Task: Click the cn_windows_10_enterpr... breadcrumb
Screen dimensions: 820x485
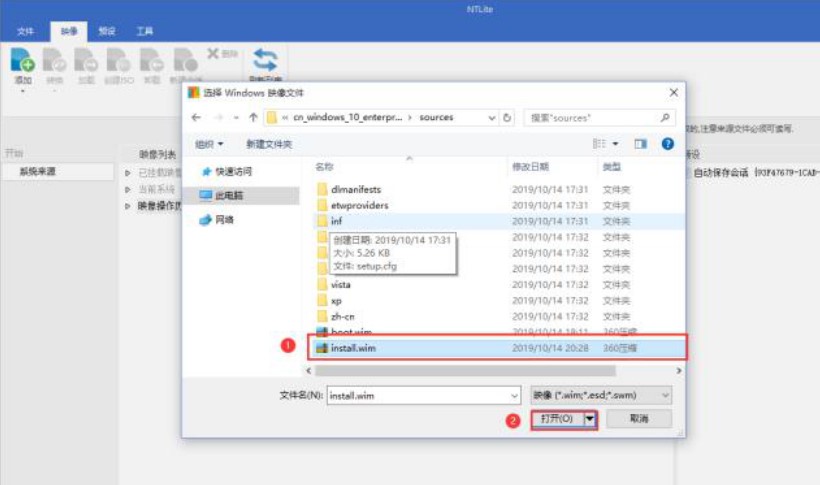Action: 347,117
